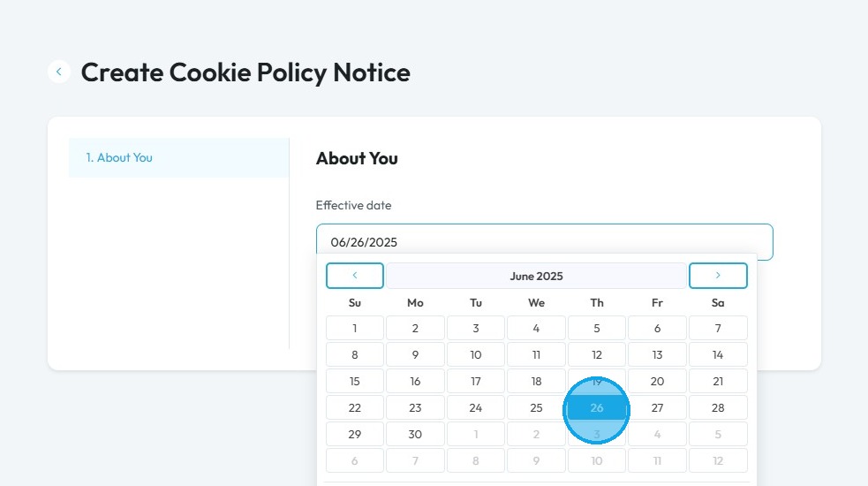Pick June 27 in the calendar
The image size is (868, 486).
[657, 407]
